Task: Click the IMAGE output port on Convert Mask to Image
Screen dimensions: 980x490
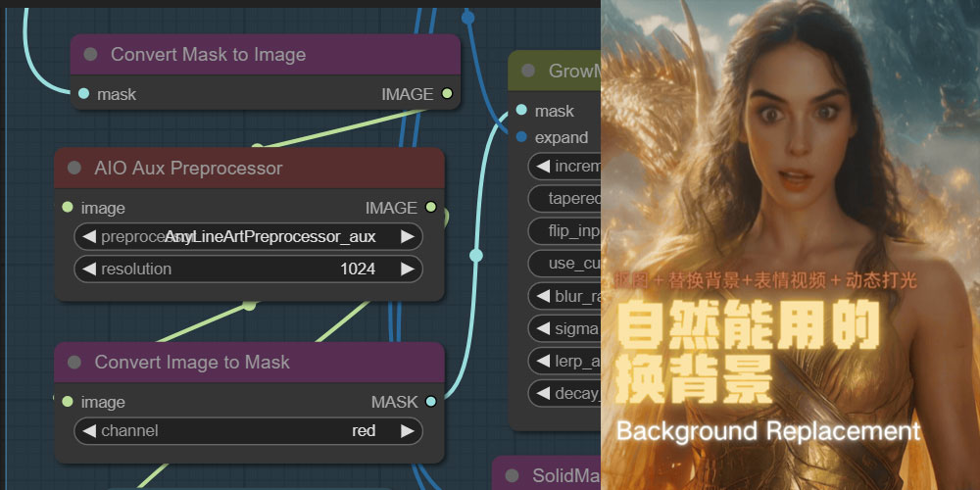Action: 446,94
